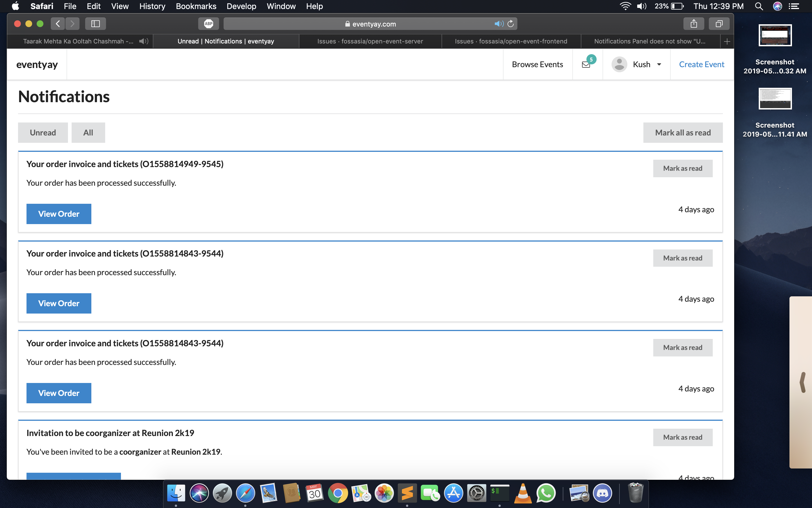Mark order 9545 notification as read
Screen dimensions: 812x508
(683, 168)
